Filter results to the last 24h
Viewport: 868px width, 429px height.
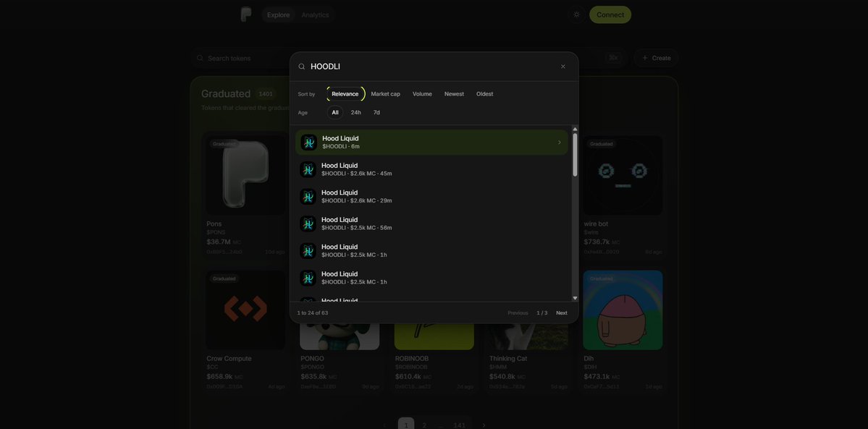coord(356,112)
